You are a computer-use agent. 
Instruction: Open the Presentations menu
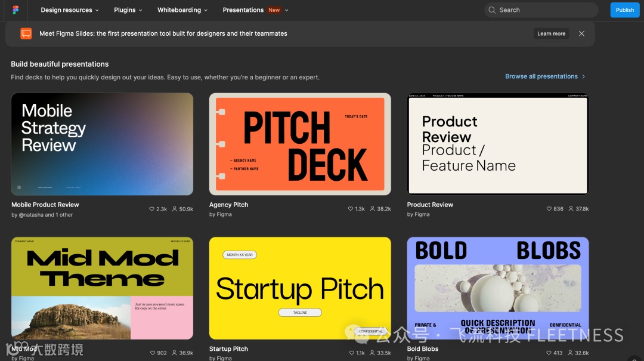click(x=255, y=10)
